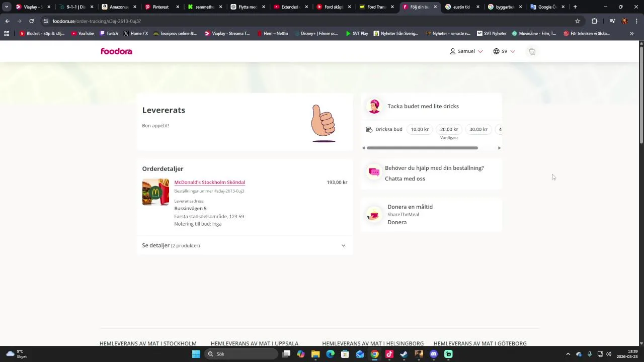The height and width of the screenshot is (362, 644).
Task: Click the Donera link
Action: (397, 222)
